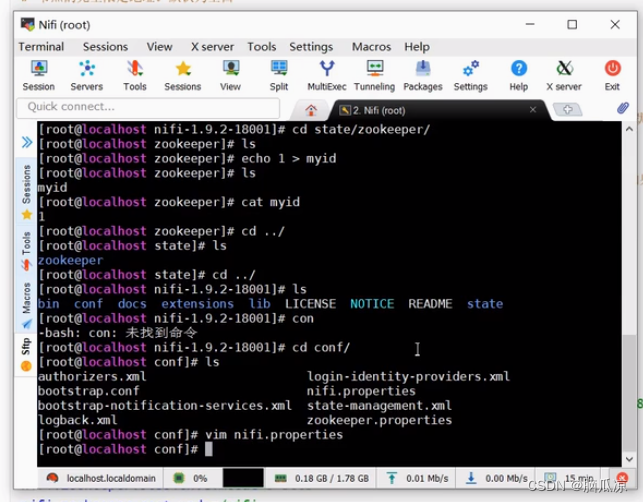The height and width of the screenshot is (502, 643).
Task: Click the Quick connect input field
Action: (x=148, y=107)
